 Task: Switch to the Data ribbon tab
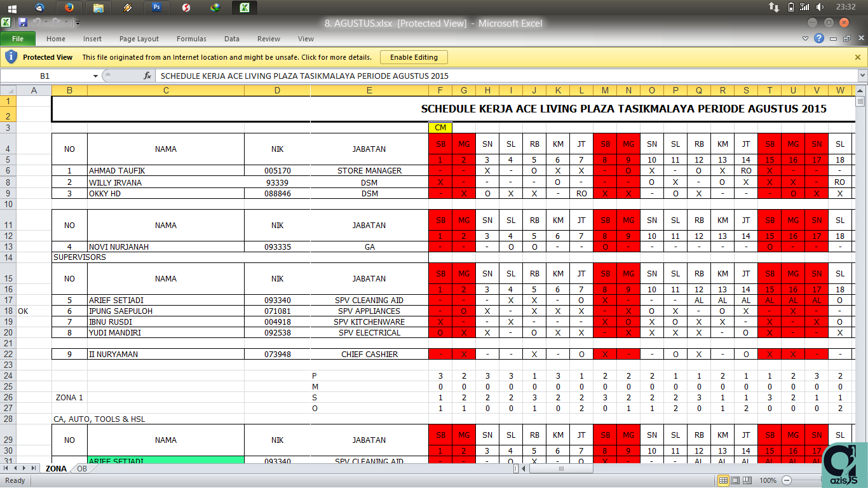[x=231, y=39]
